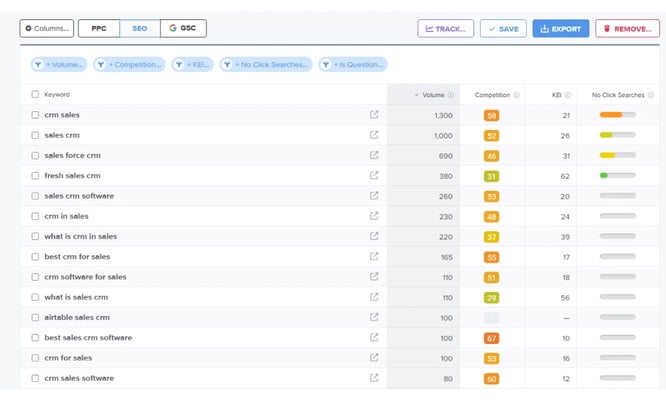Click the no-click bar for 'fresh sales crm'
This screenshot has width=666, height=400.
pos(618,175)
